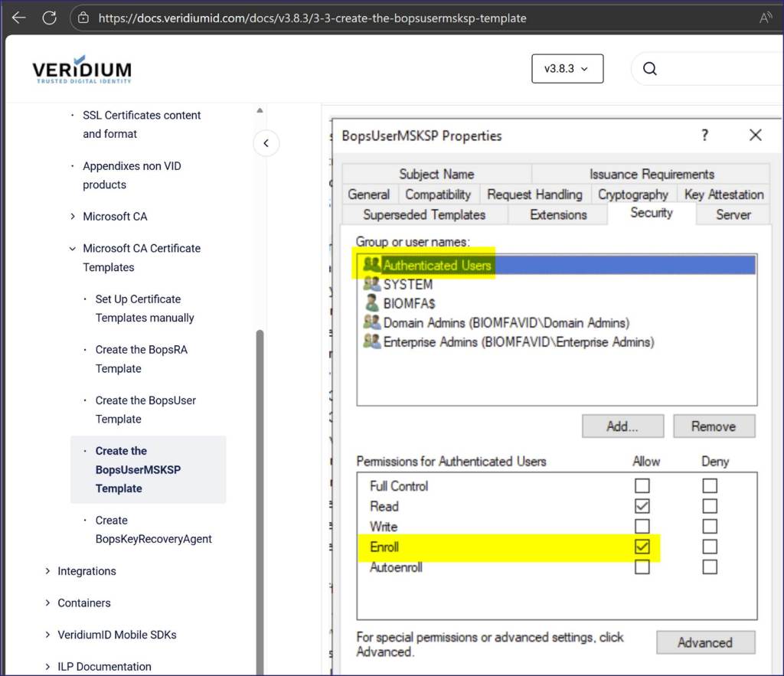
Task: Open the v3.8.3 version dropdown
Action: (x=567, y=69)
